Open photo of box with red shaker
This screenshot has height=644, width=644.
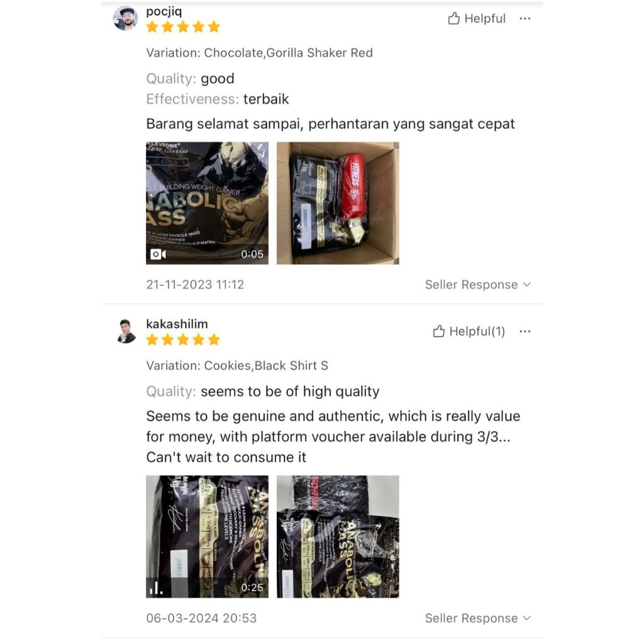tap(338, 203)
